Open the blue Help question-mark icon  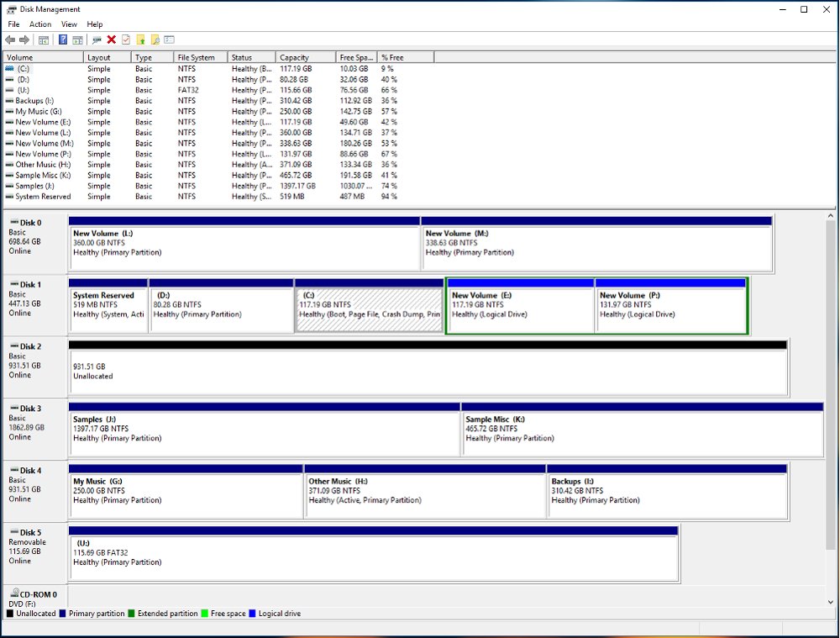63,40
